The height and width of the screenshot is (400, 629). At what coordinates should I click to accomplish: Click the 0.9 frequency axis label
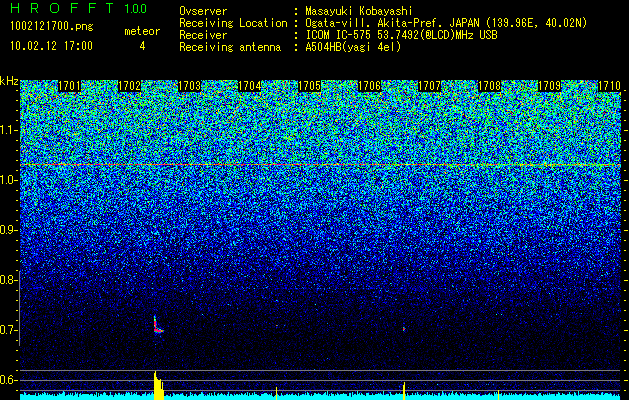pyautogui.click(x=8, y=230)
